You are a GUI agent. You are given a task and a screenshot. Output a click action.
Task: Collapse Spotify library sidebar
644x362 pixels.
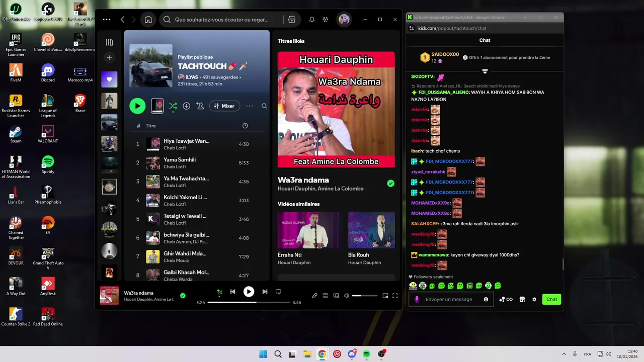point(109,42)
